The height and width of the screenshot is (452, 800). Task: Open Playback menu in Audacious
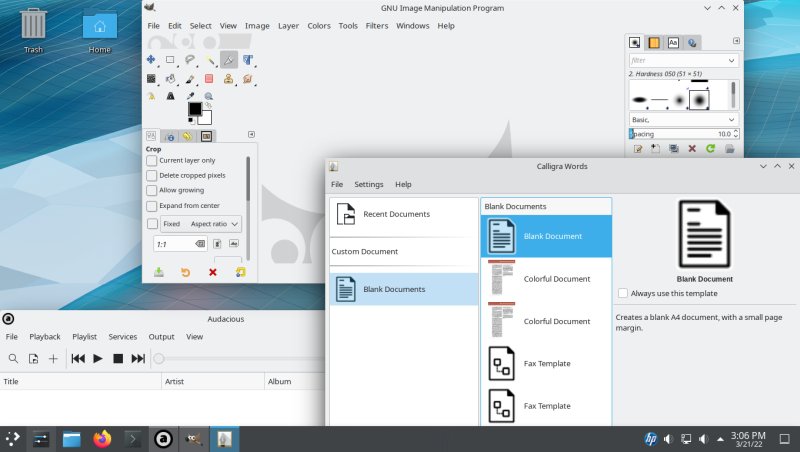(x=45, y=337)
